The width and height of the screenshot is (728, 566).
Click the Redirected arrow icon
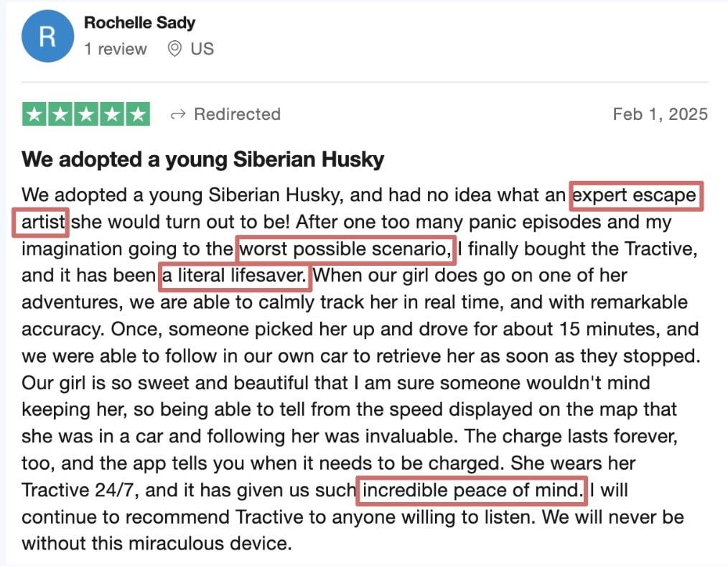tap(178, 114)
